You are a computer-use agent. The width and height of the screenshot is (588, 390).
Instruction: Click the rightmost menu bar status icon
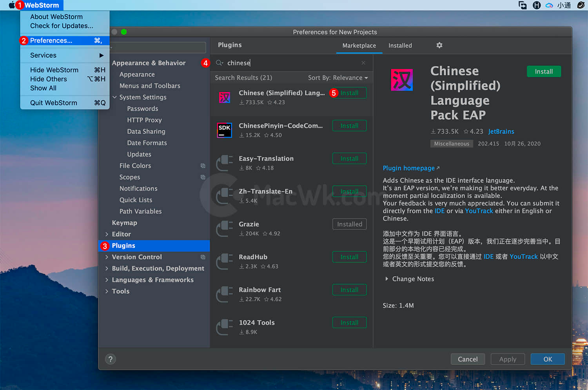(581, 5)
